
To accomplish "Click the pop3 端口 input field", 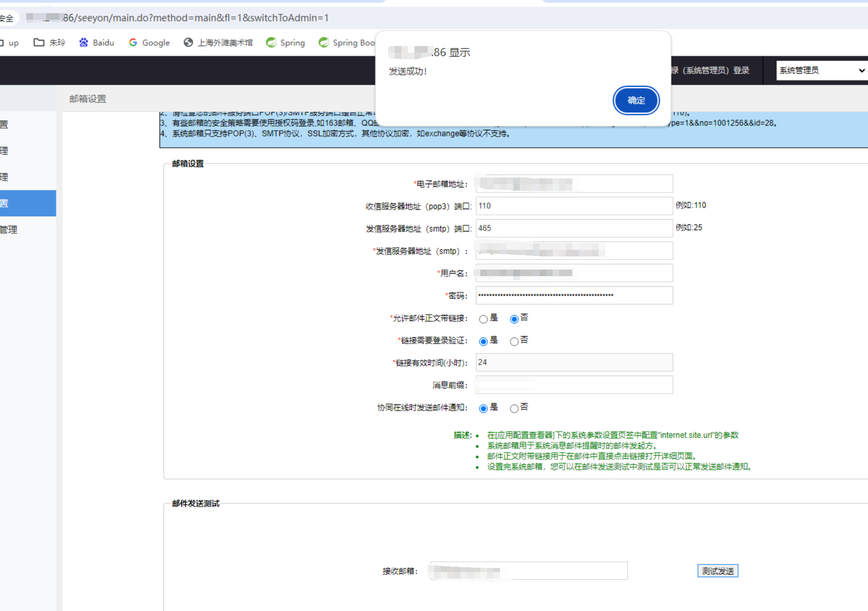I will click(574, 206).
